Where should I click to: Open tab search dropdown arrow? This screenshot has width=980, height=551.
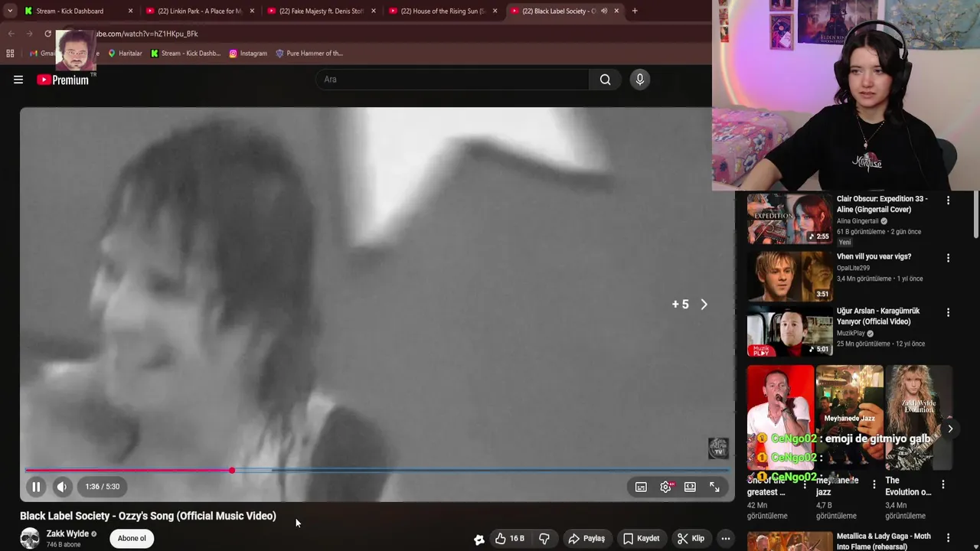[9, 11]
